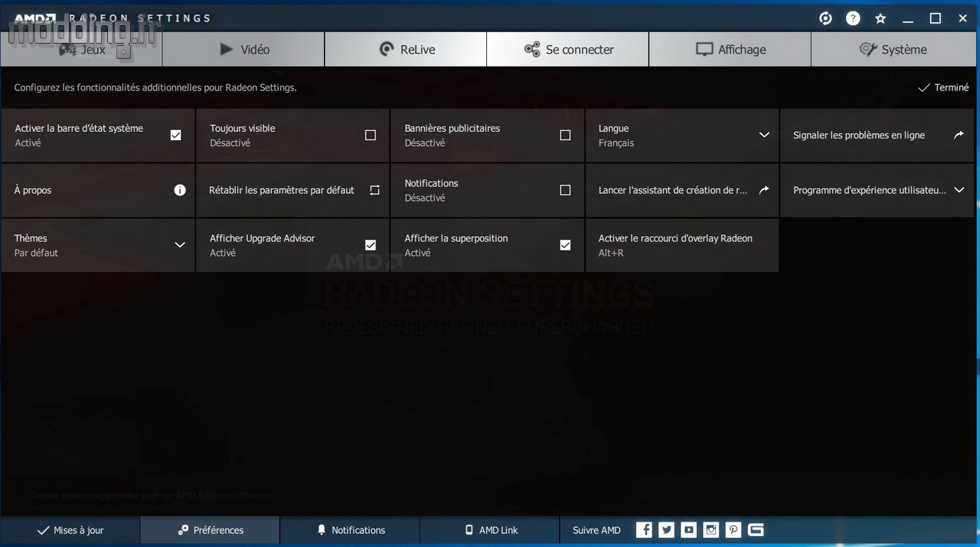Open the Système tab
Image resolution: width=980 pixels, height=547 pixels.
(894, 49)
